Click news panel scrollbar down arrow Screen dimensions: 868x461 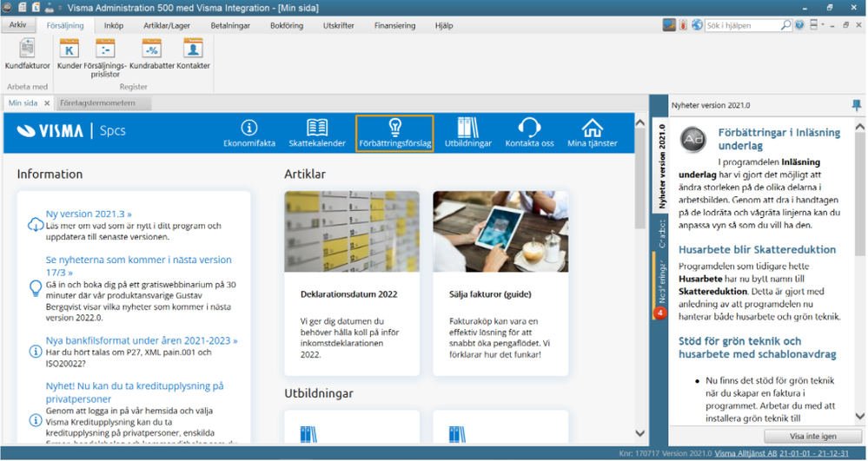pyautogui.click(x=859, y=416)
